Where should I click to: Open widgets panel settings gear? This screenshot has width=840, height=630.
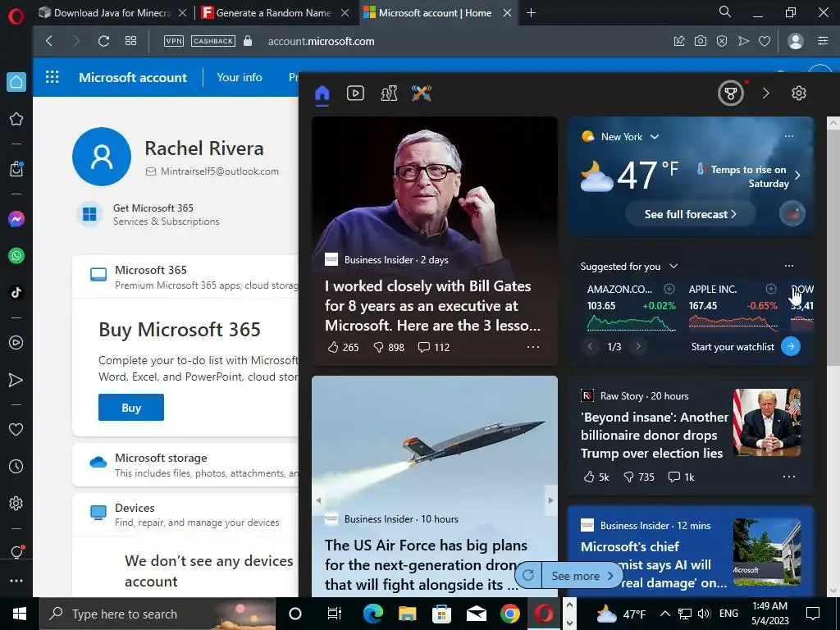[799, 94]
